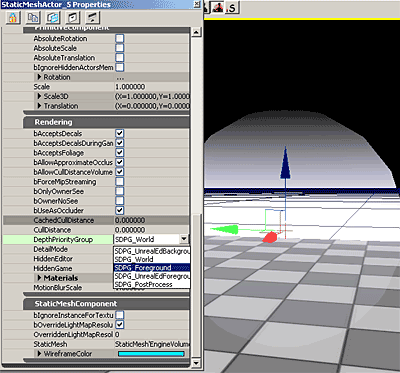Select the DepthPriorityGroup property label

63,239
